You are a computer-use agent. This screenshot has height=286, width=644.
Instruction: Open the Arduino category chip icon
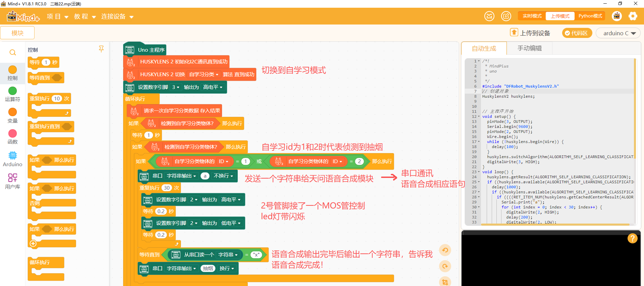tap(12, 155)
